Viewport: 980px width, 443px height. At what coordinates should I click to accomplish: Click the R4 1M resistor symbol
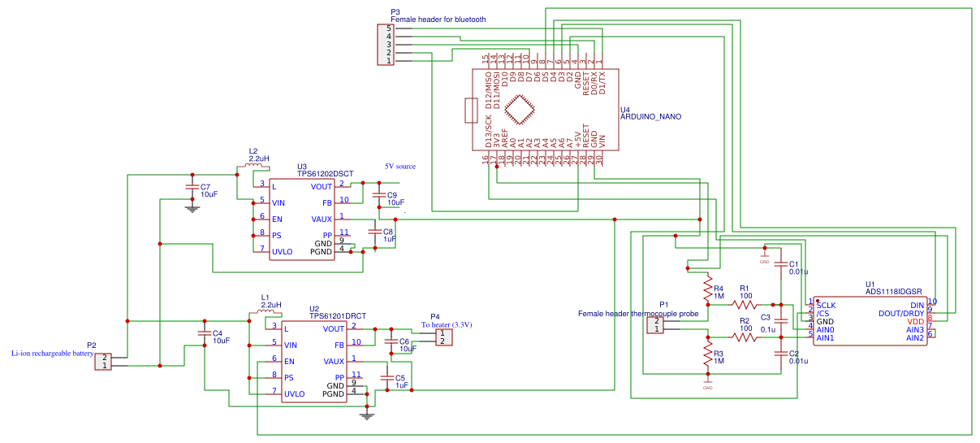[x=708, y=289]
